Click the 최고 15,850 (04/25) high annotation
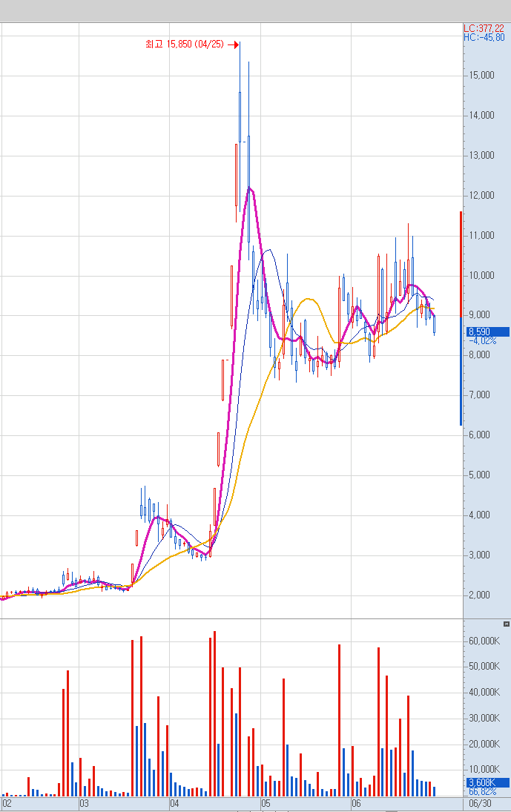This screenshot has height=812, width=511. coord(185,44)
